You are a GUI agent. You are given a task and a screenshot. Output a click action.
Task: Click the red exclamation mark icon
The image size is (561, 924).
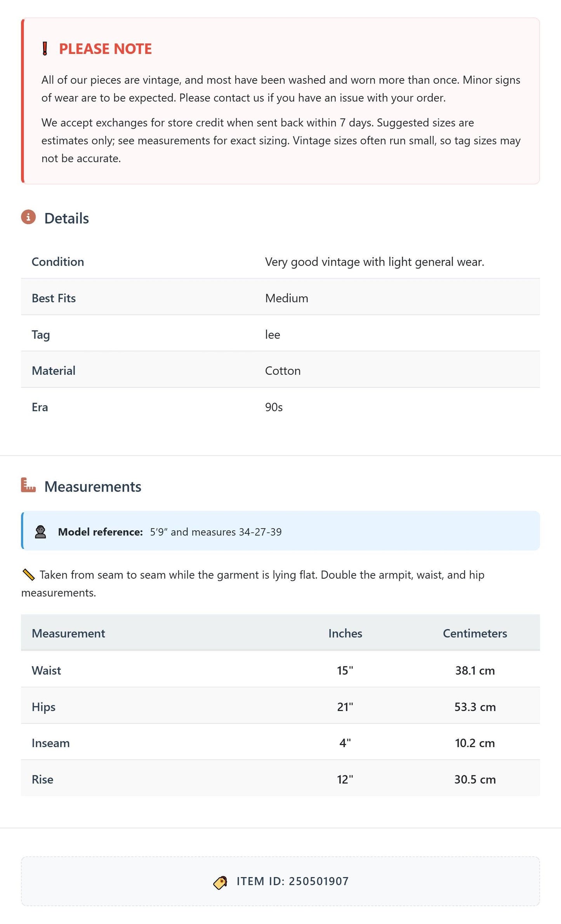(45, 49)
